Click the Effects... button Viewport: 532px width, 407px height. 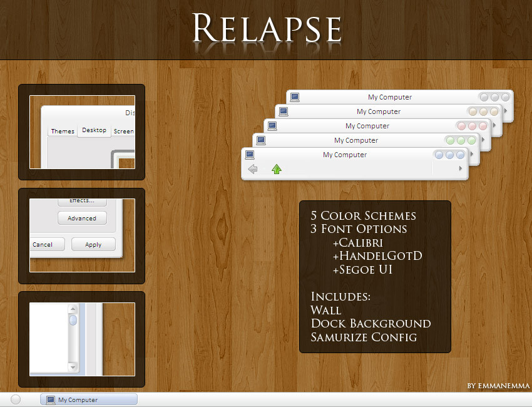tap(82, 202)
